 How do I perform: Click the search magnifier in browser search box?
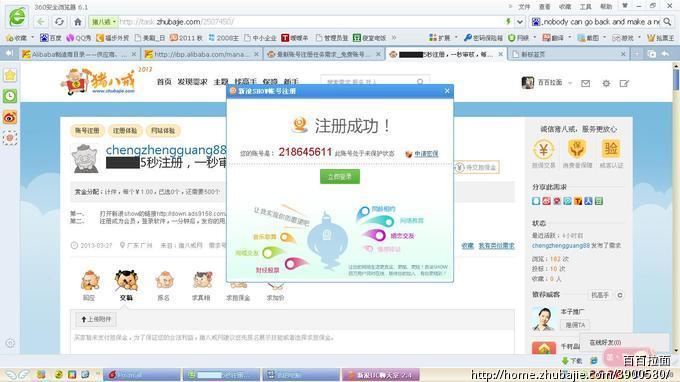point(667,22)
